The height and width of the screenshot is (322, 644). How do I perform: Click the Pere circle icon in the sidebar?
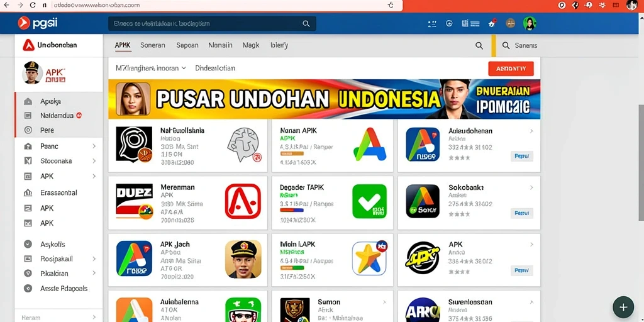pos(28,130)
